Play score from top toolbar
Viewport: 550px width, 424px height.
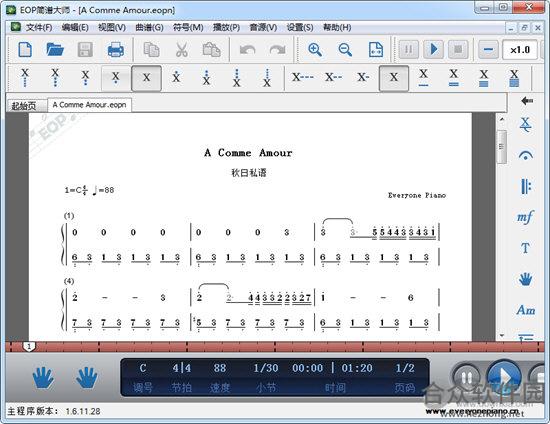tap(433, 49)
